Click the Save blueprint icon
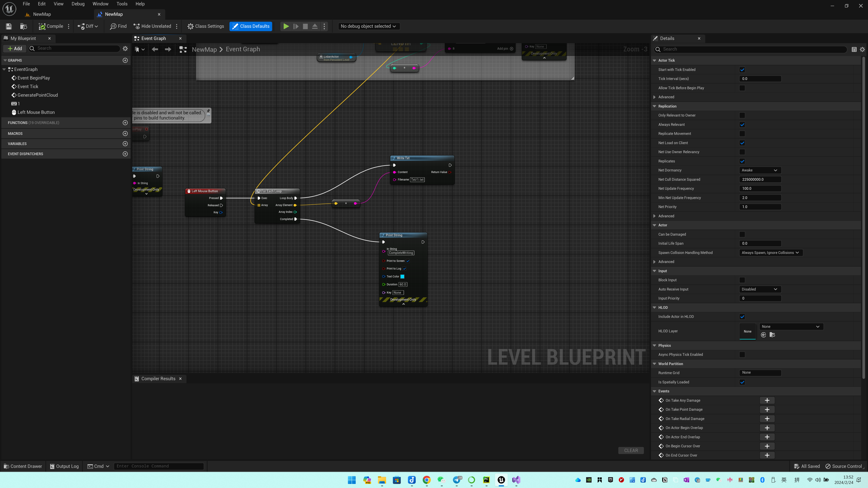 [x=9, y=26]
